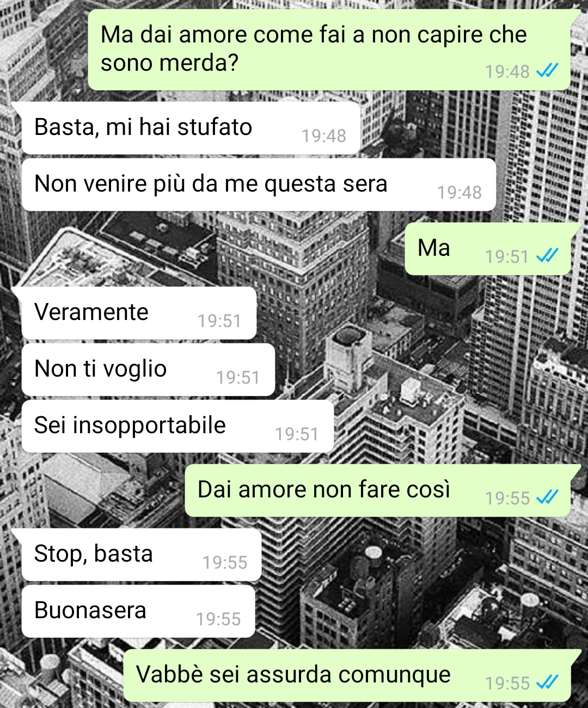Click the 19:55 timestamp on 'Stop, basta'
588x708 pixels.
pos(225,562)
